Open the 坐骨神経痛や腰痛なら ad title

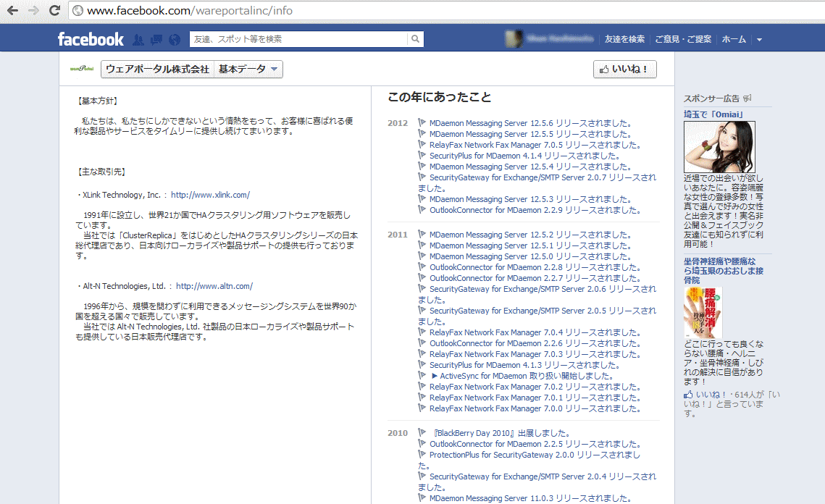724,270
